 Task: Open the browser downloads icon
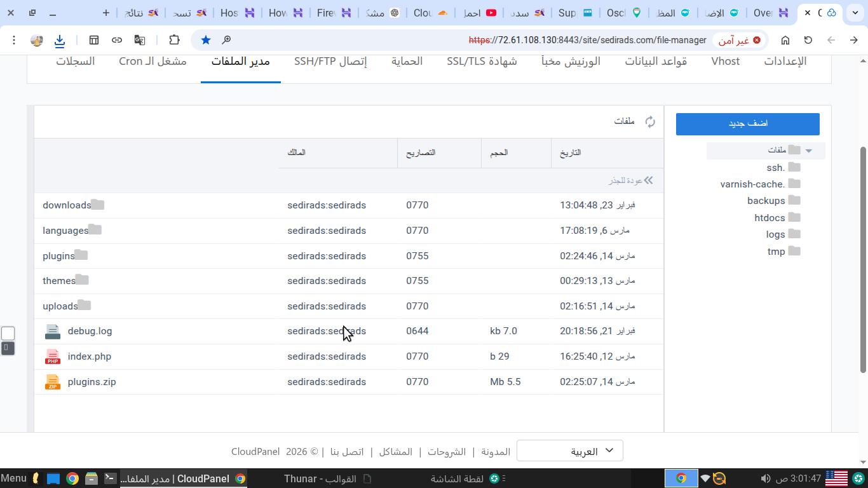click(60, 40)
